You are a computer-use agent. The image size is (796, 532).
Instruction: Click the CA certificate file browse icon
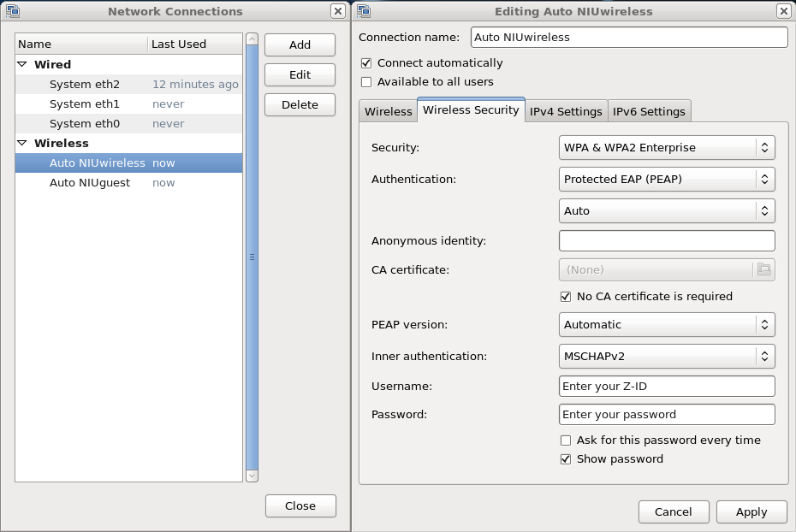(x=763, y=269)
